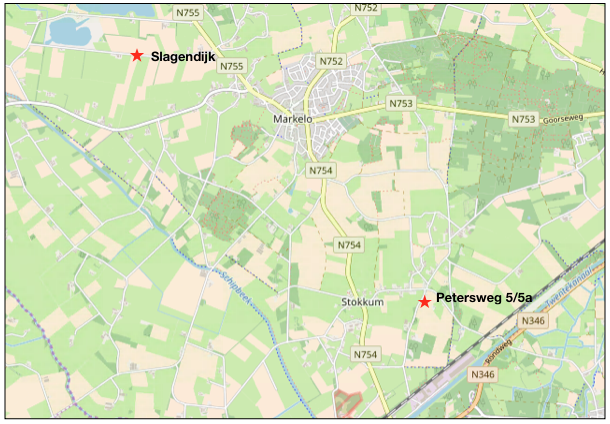Click the N752 road shield near Markelo

pyautogui.click(x=331, y=61)
